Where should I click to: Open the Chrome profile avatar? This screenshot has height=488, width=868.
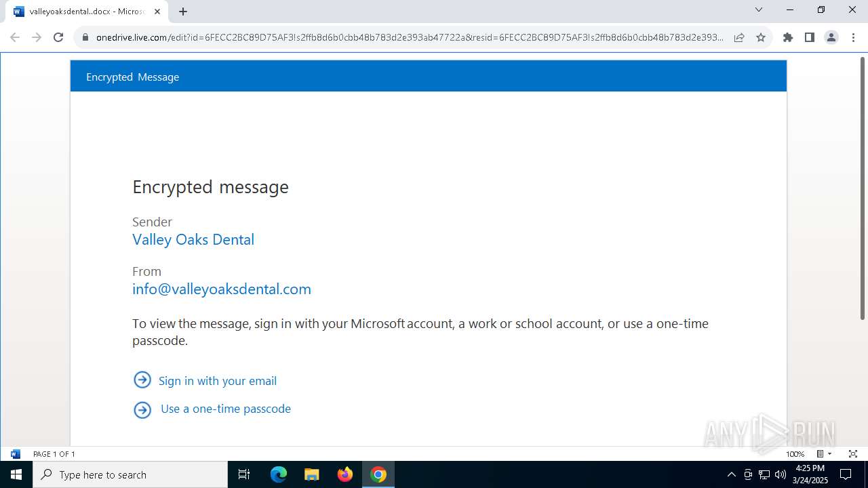coord(831,37)
